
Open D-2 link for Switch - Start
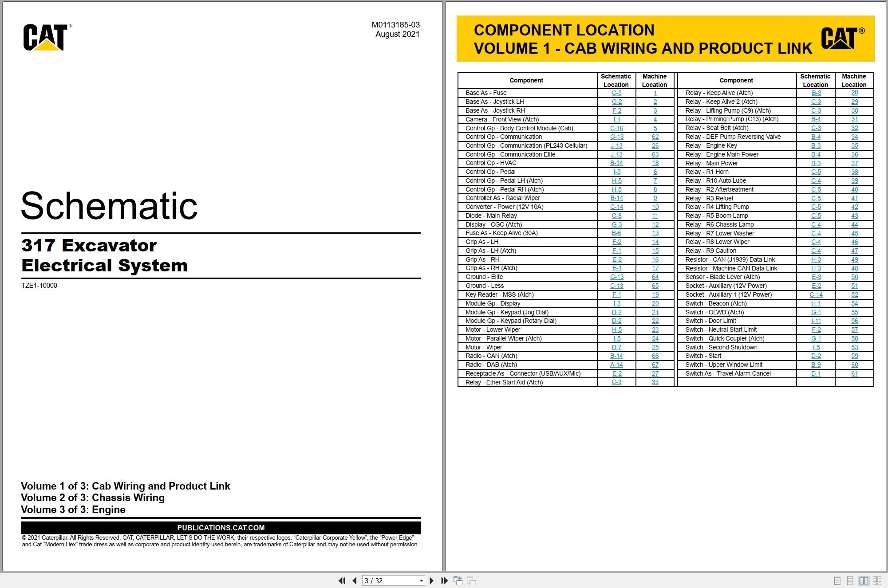[x=816, y=356]
